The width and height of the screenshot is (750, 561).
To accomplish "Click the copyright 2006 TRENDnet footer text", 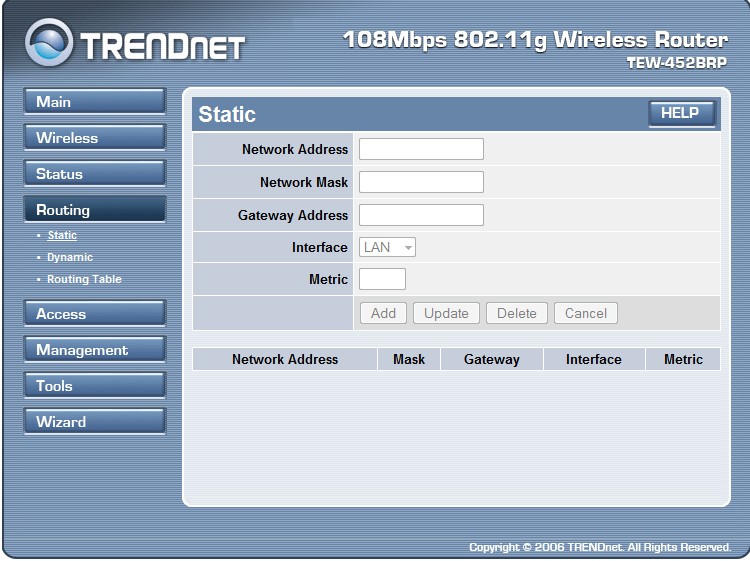I will (x=600, y=547).
